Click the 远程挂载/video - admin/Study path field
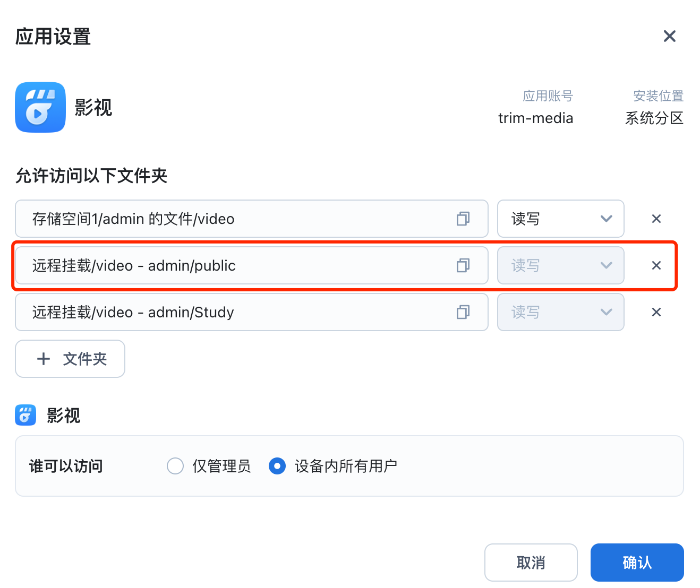 click(x=234, y=312)
